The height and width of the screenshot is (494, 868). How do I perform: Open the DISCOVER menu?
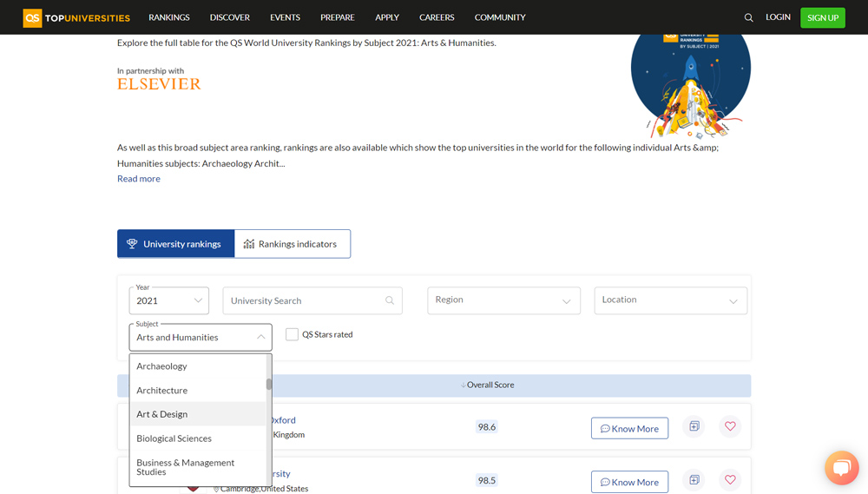tap(230, 17)
